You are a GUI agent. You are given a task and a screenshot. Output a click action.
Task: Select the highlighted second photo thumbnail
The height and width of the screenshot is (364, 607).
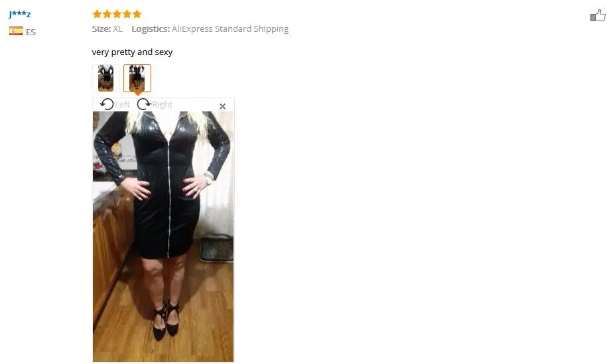(137, 78)
